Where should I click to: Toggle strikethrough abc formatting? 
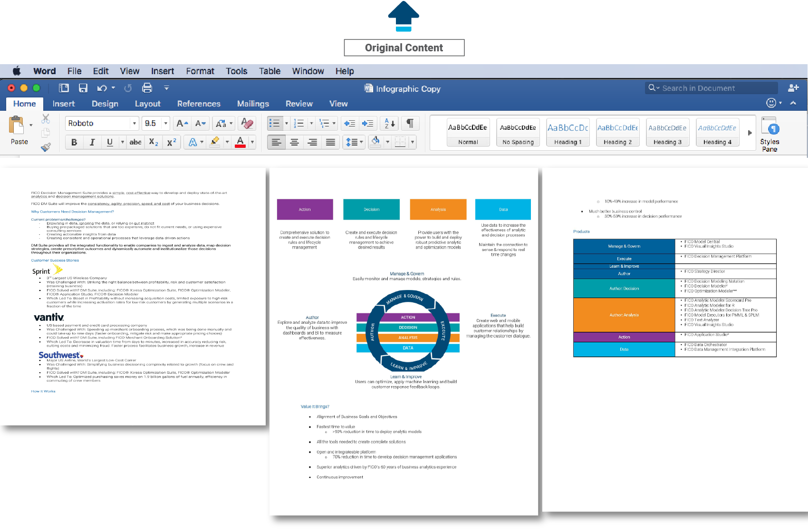tap(135, 142)
